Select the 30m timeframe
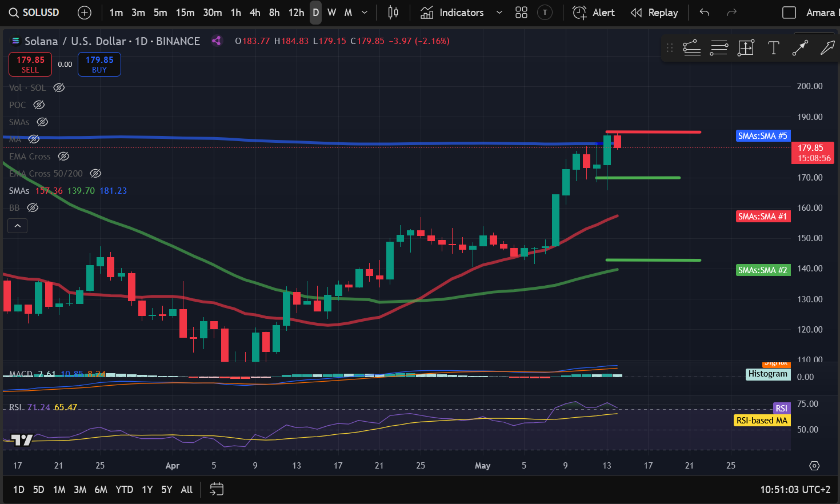This screenshot has width=840, height=504. click(213, 13)
